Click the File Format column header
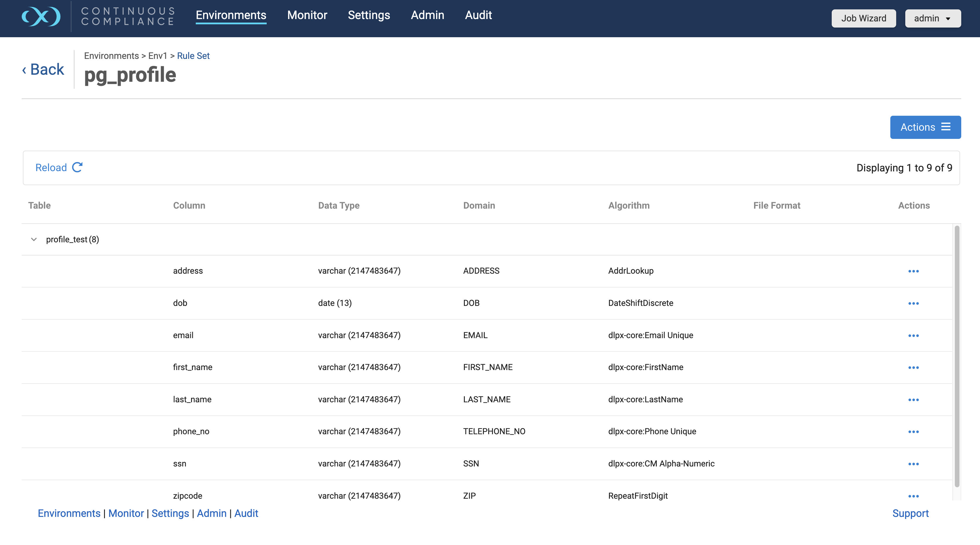 (776, 205)
